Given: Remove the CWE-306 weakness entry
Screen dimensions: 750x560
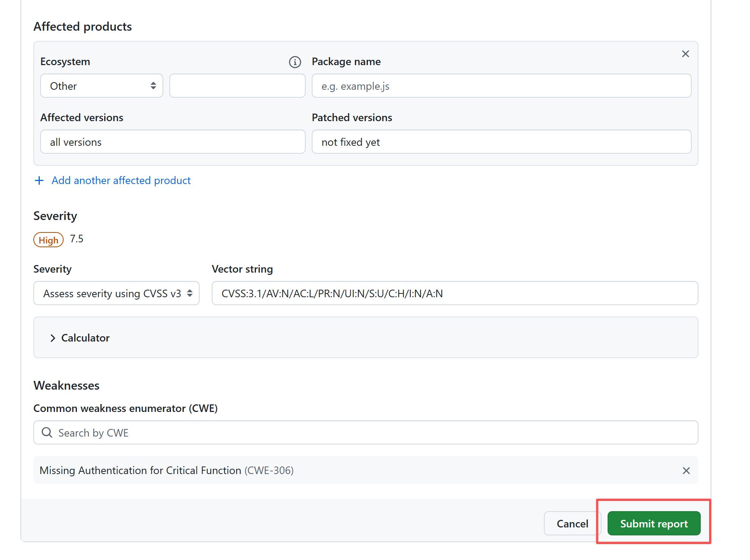Looking at the screenshot, I should click(x=686, y=471).
